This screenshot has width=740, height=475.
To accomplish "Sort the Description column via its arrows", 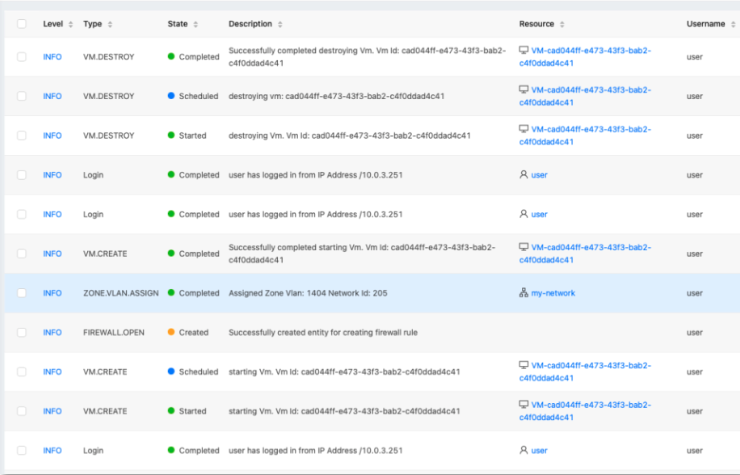I will [280, 24].
